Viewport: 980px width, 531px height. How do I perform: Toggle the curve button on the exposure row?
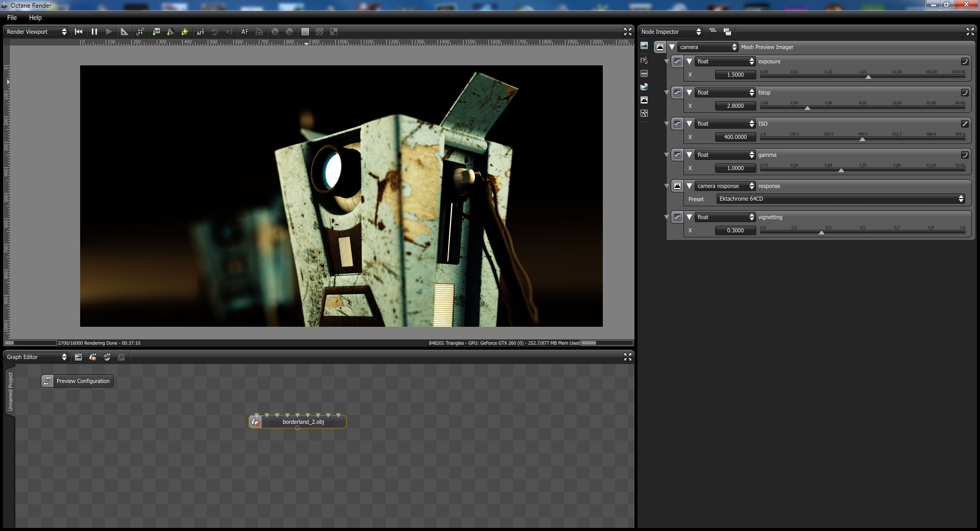pos(964,61)
